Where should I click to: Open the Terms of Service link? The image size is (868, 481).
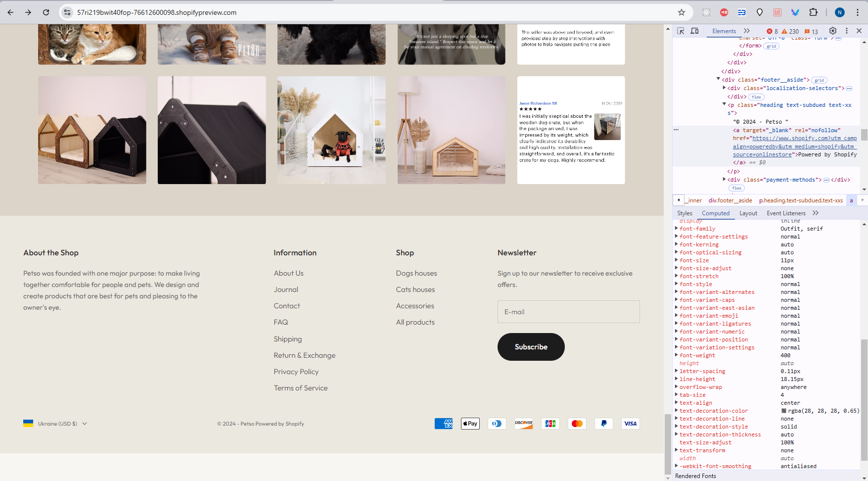301,388
